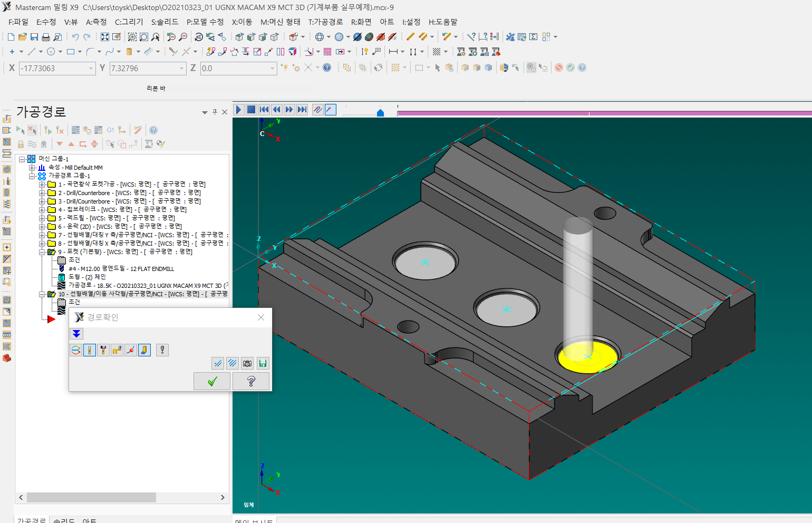This screenshot has width=812, height=523.
Task: Expand operation 5 펙드릴 node
Action: pyautogui.click(x=42, y=218)
